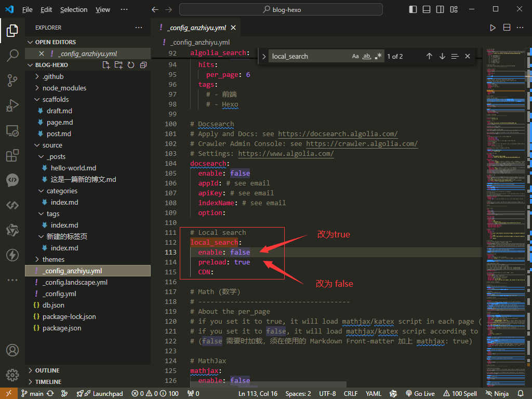
Task: Expand the OUTLINE section
Action: tap(47, 370)
